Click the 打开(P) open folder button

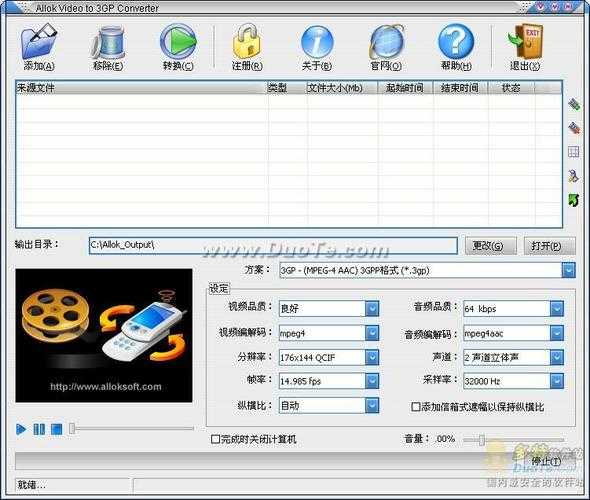point(549,246)
